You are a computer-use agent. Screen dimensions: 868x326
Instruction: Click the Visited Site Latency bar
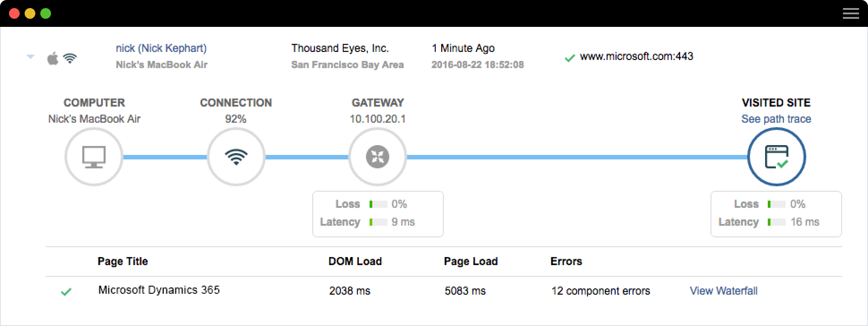coord(776,222)
